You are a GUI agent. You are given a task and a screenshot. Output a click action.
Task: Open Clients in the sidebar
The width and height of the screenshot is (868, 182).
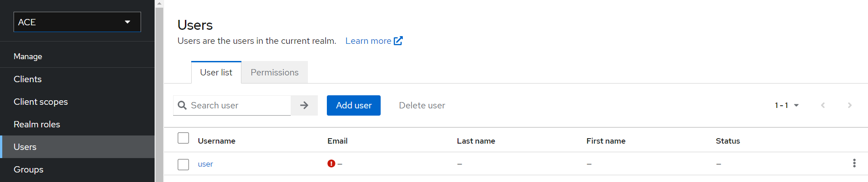[x=28, y=79]
